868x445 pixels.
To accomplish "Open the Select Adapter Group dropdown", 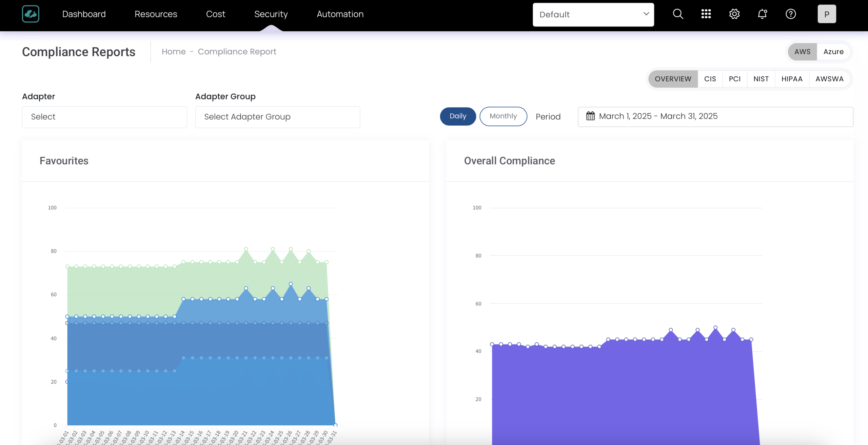I will (277, 117).
